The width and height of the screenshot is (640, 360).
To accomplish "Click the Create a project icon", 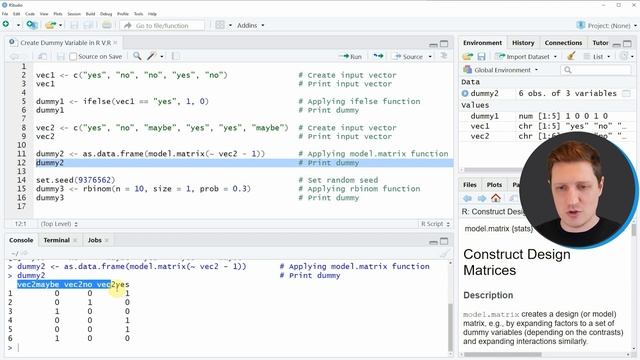I will click(x=32, y=25).
